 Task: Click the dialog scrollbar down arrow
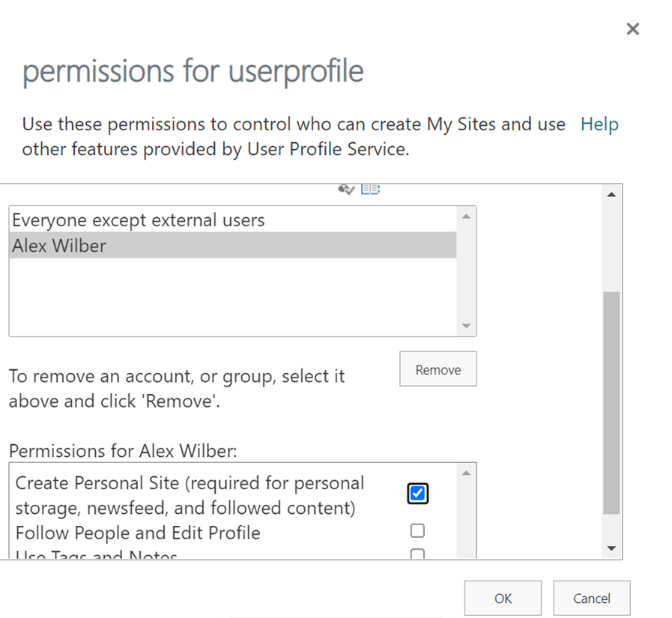(611, 549)
